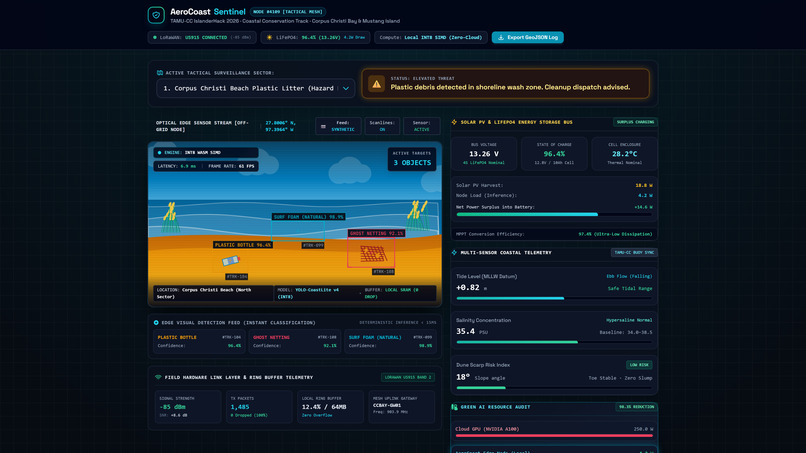Click the #TRK-099 tracker label in feed
The image size is (806, 453).
(313, 245)
